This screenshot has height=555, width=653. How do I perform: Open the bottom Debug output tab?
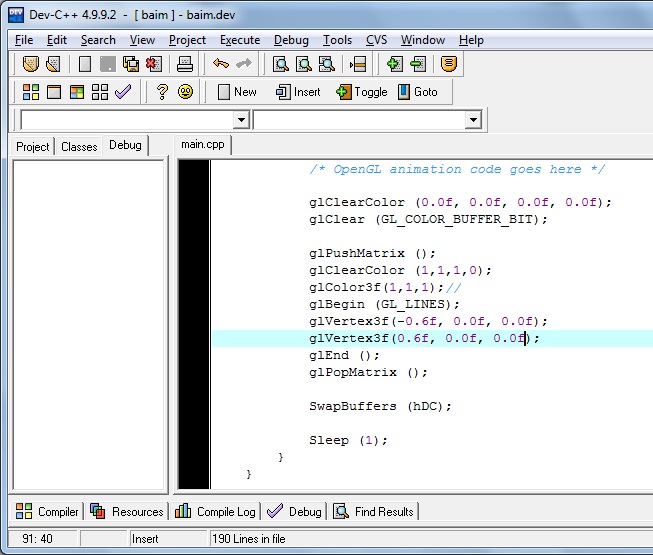click(294, 511)
